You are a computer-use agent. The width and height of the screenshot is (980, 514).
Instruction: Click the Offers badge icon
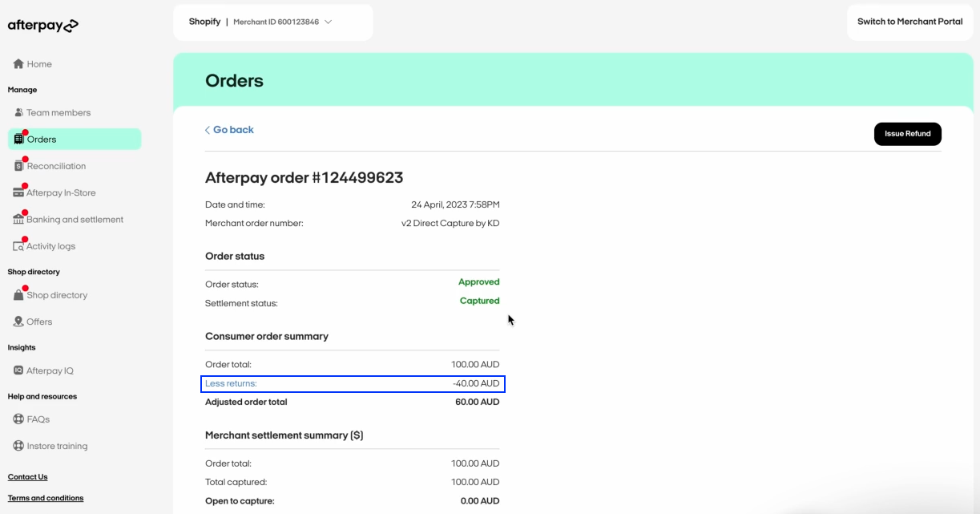[18, 322]
